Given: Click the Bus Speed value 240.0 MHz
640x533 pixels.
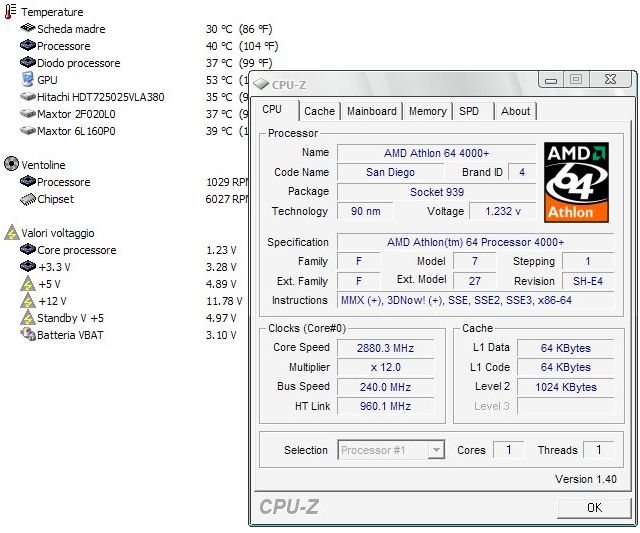Looking at the screenshot, I should (x=385, y=387).
